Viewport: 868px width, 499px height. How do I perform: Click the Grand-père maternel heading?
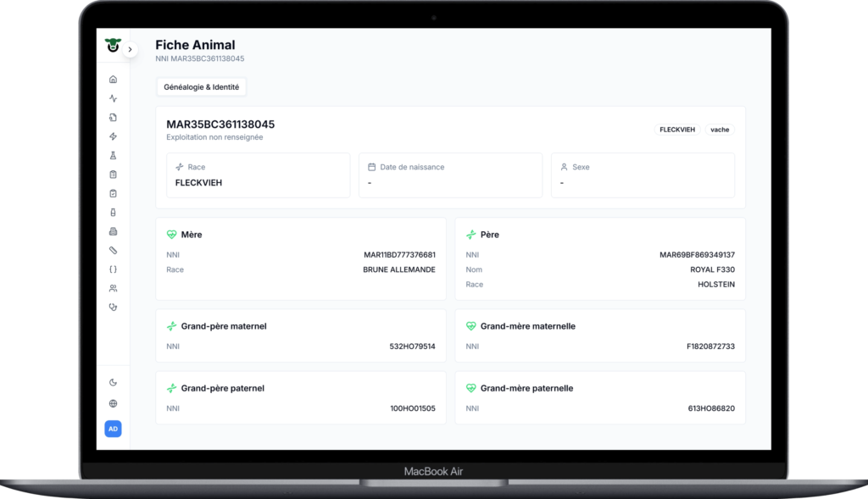[x=224, y=326]
